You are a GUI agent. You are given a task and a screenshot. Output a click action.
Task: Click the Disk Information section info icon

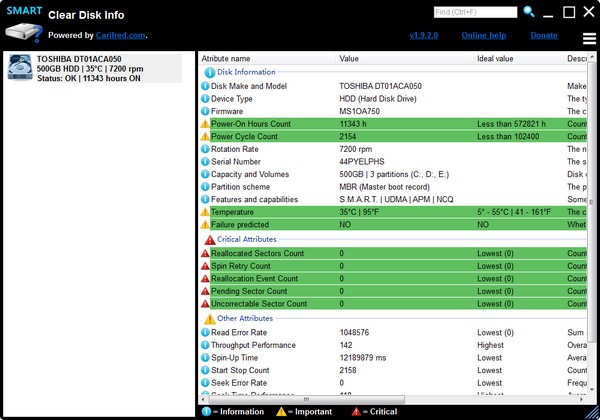209,72
